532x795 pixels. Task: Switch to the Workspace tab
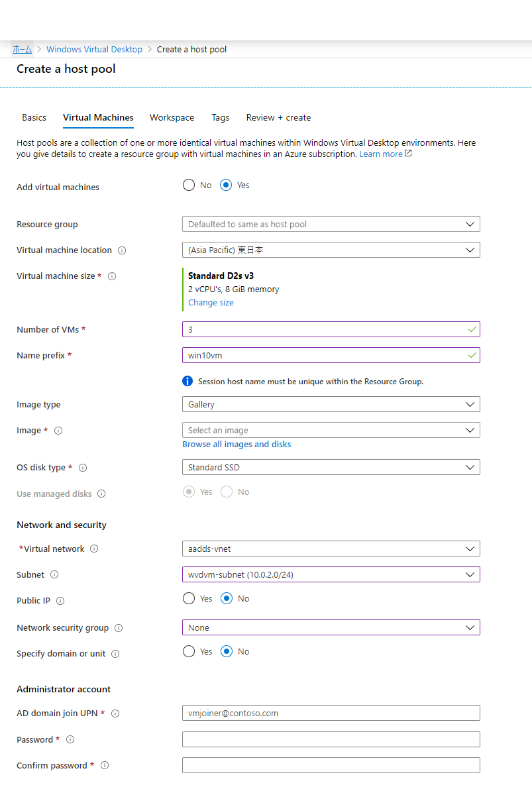172,117
